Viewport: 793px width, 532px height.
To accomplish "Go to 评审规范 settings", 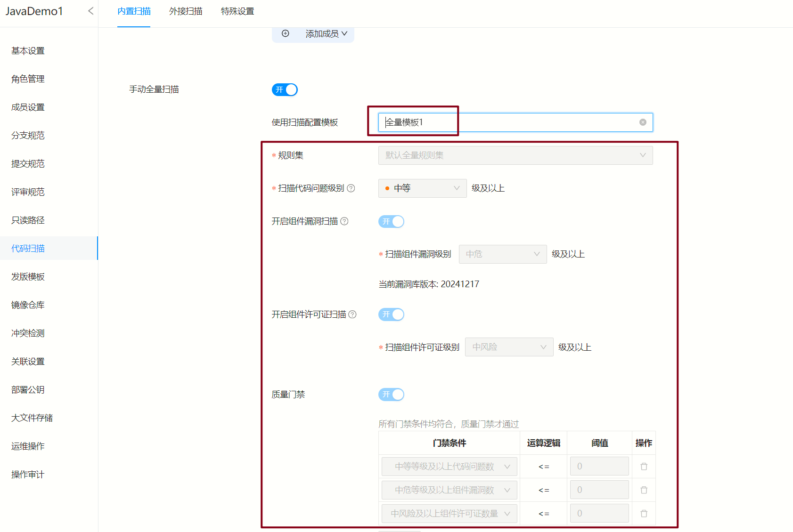I will pyautogui.click(x=28, y=192).
